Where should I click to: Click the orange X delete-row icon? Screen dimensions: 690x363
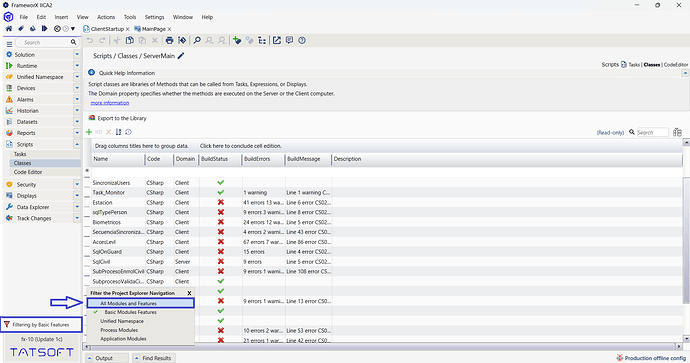(x=109, y=132)
